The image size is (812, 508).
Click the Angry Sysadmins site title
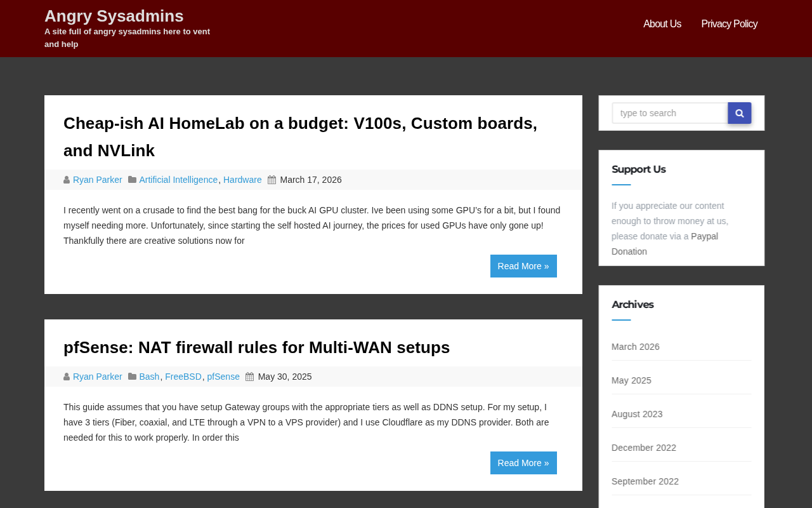(x=114, y=16)
